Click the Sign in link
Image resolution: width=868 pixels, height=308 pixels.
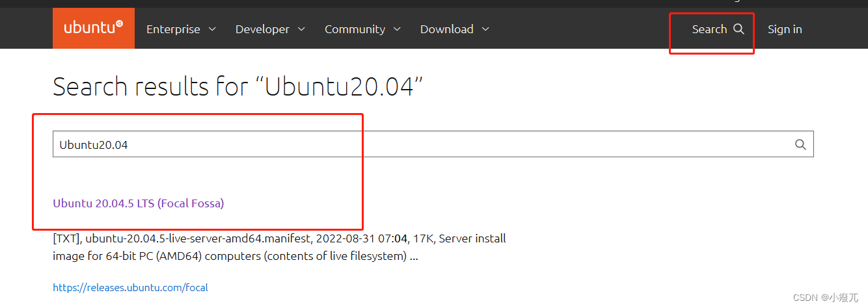pyautogui.click(x=785, y=29)
